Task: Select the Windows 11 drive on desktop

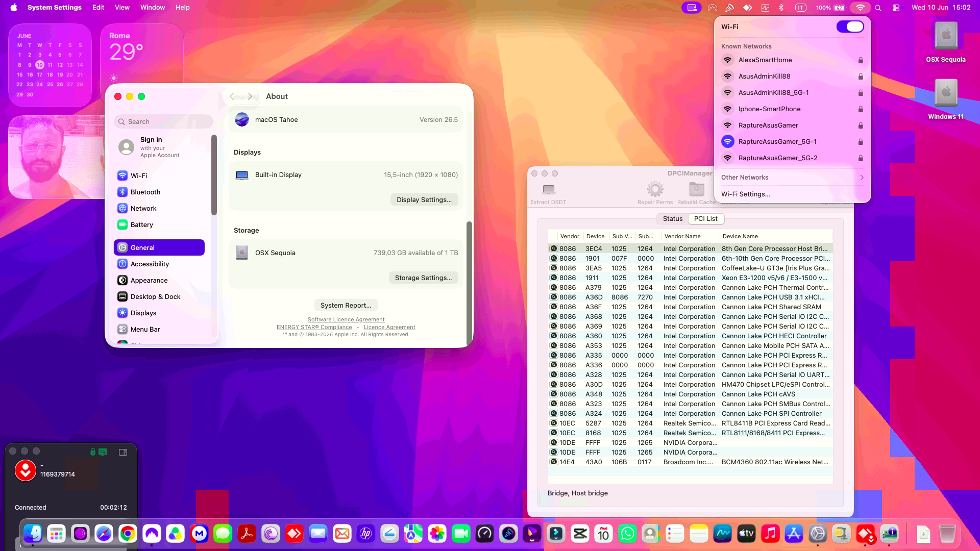Action: pyautogui.click(x=946, y=99)
